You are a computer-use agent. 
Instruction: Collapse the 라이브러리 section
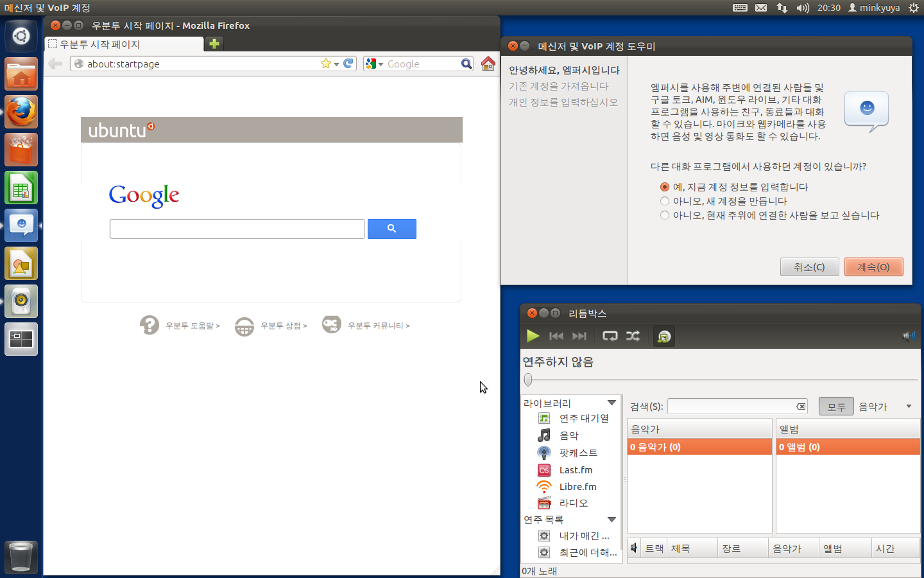pyautogui.click(x=612, y=403)
